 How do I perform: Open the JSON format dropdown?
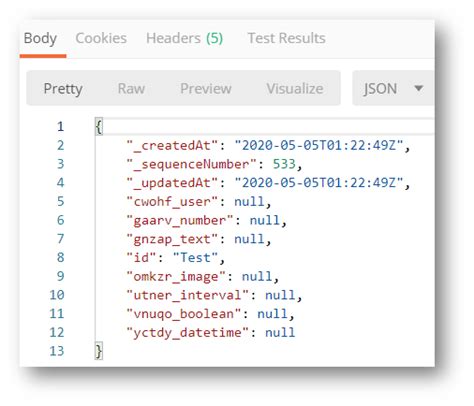pyautogui.click(x=393, y=88)
